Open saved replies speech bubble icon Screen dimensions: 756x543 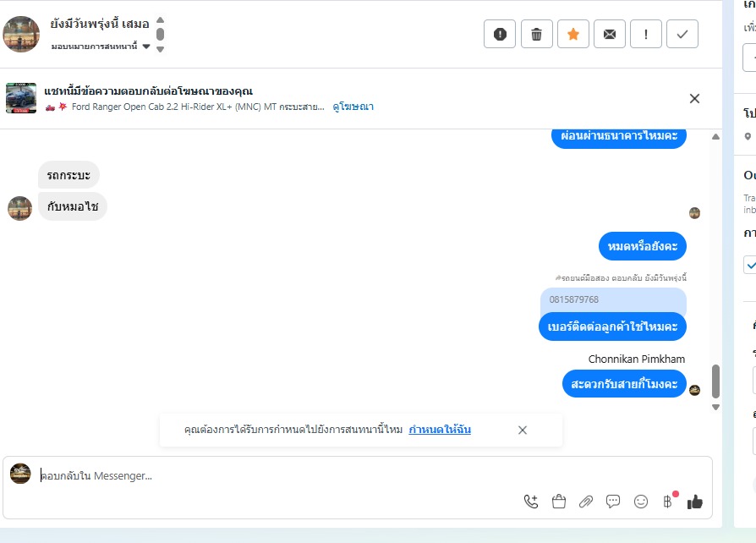(613, 502)
